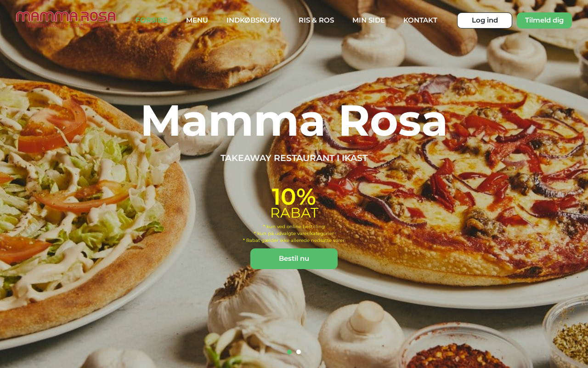The height and width of the screenshot is (368, 588).
Task: Click the Log ind button
Action: pyautogui.click(x=485, y=20)
